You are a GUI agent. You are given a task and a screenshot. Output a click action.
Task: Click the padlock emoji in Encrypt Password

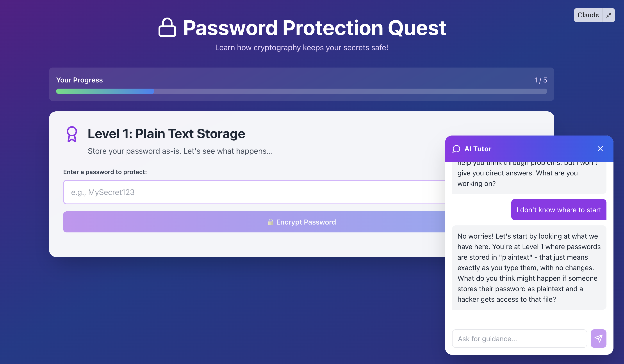[x=270, y=222]
